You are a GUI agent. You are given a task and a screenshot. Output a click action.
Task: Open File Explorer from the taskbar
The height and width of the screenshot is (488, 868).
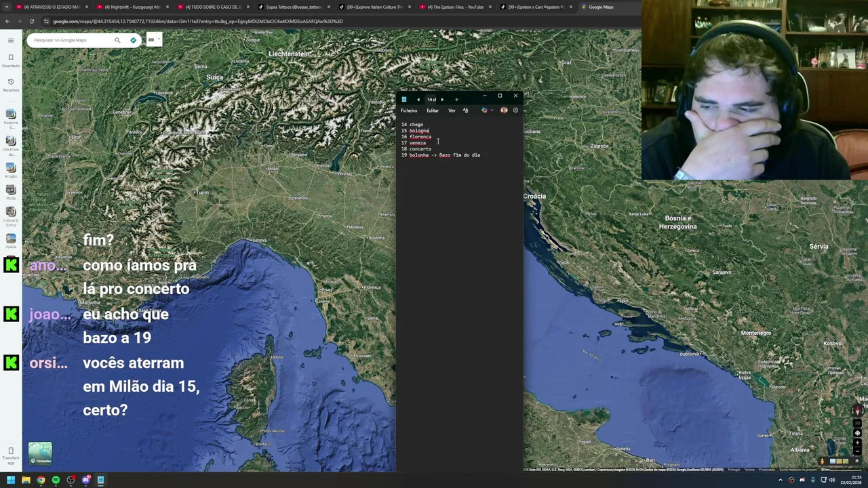click(x=26, y=480)
